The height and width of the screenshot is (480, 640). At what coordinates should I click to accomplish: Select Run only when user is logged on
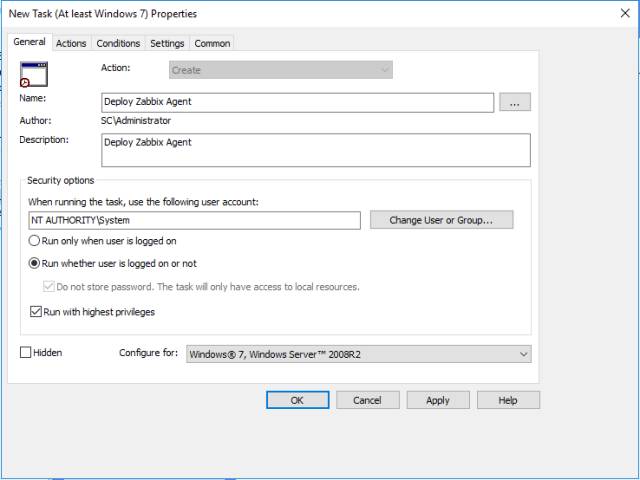pyautogui.click(x=36, y=241)
